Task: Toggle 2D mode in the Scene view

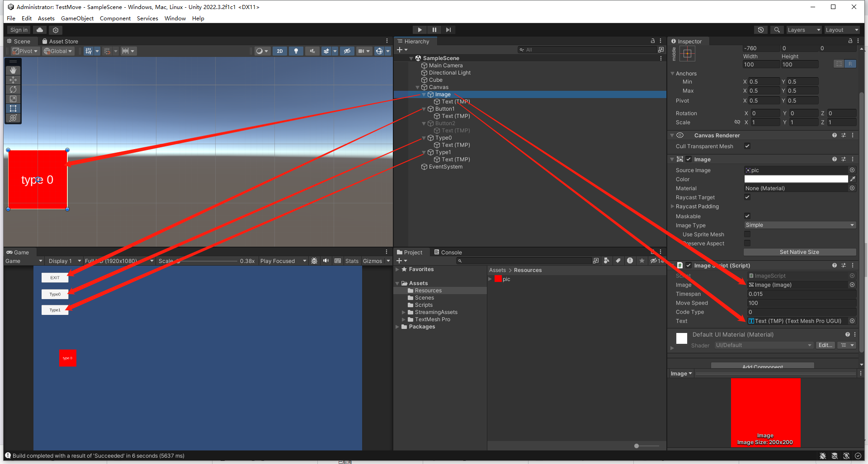Action: click(280, 51)
